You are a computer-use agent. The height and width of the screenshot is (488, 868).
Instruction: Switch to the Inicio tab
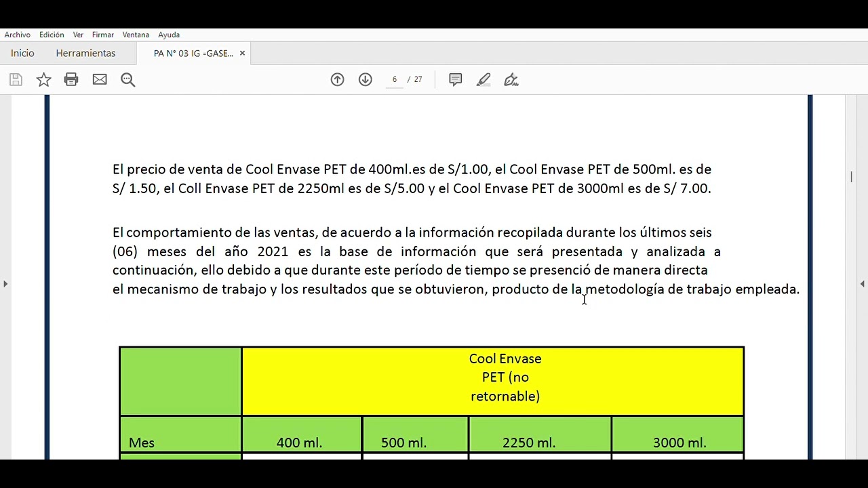click(x=22, y=54)
